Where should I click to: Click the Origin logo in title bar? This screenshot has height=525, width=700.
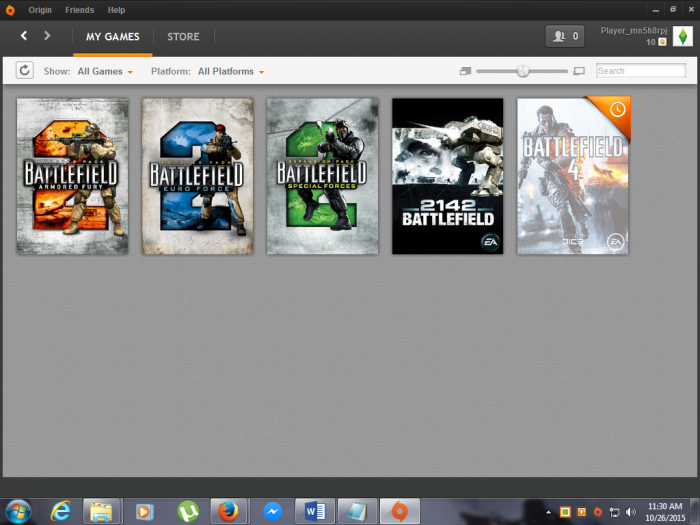pos(10,10)
